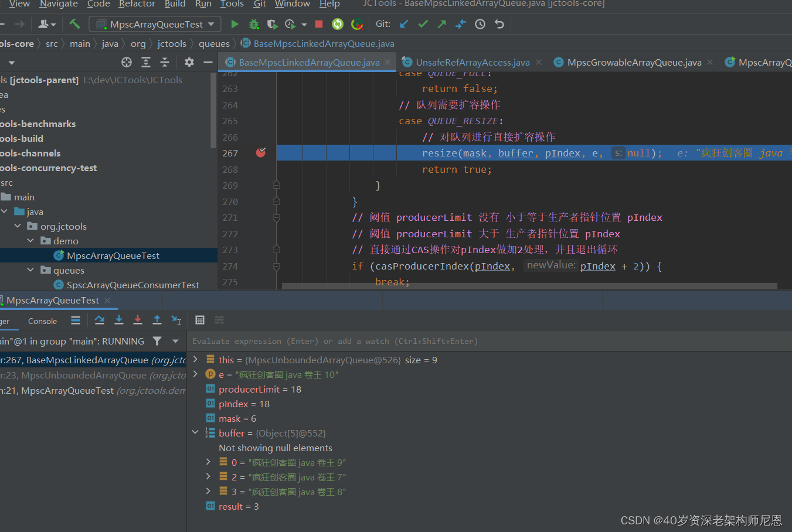Open Git show history clock icon
This screenshot has height=532, width=792.
(x=480, y=24)
